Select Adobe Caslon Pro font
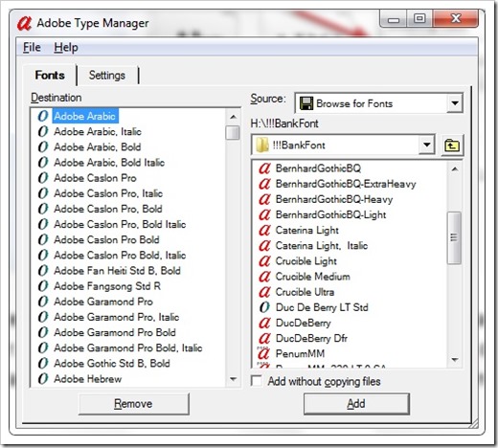 point(95,178)
